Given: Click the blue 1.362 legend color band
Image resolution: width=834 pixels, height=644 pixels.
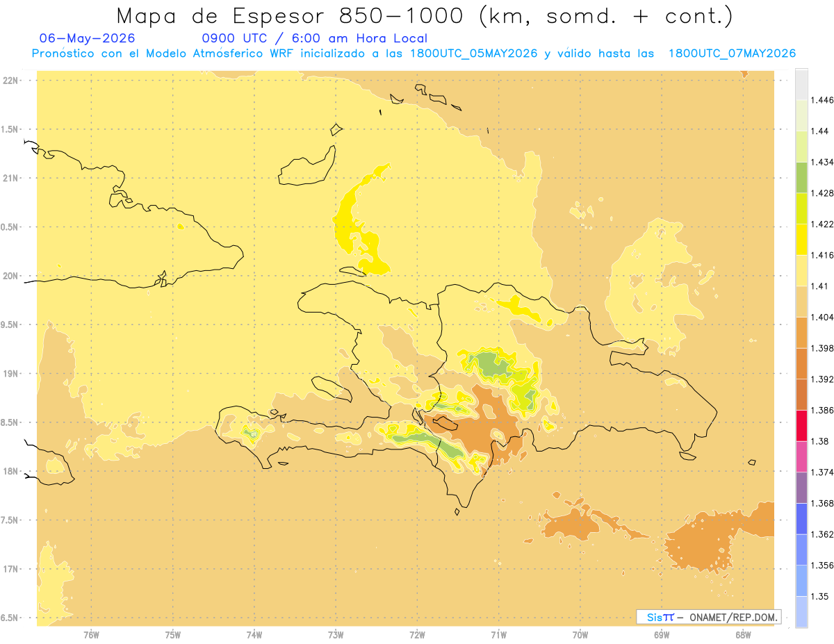Looking at the screenshot, I should 801,518.
